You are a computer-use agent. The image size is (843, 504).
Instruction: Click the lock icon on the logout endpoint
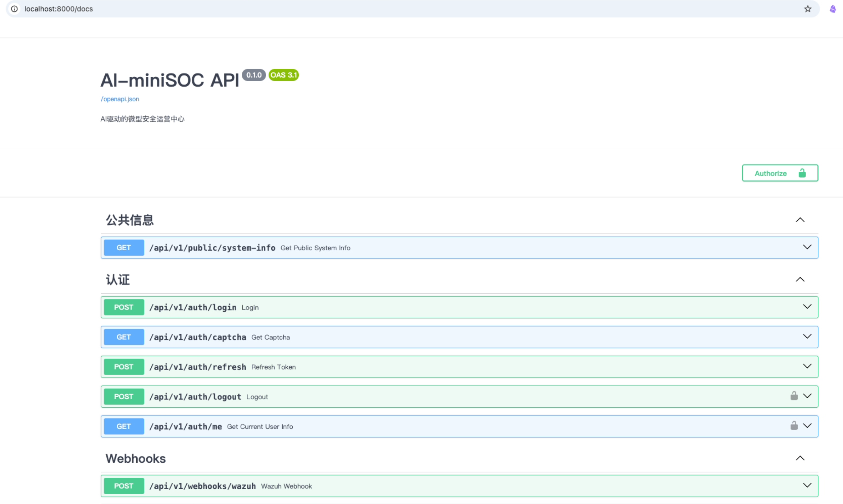pos(794,396)
